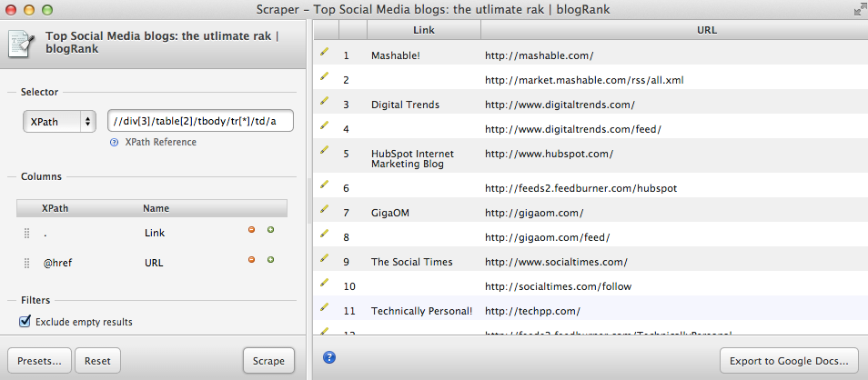Click the document icon beside the page title
This screenshot has height=380, width=868.
(x=22, y=44)
